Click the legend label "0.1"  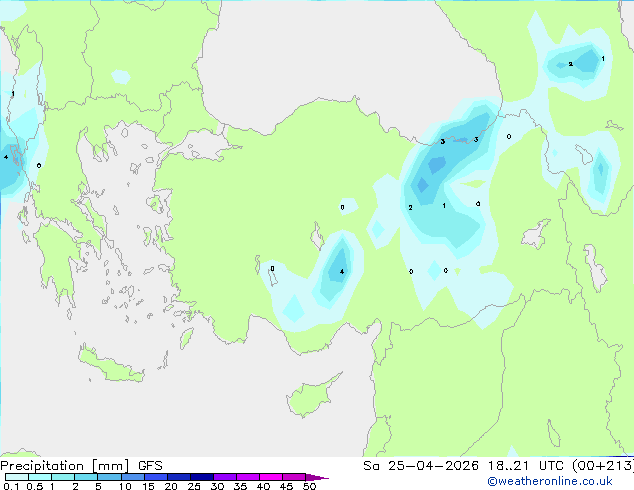[11, 486]
